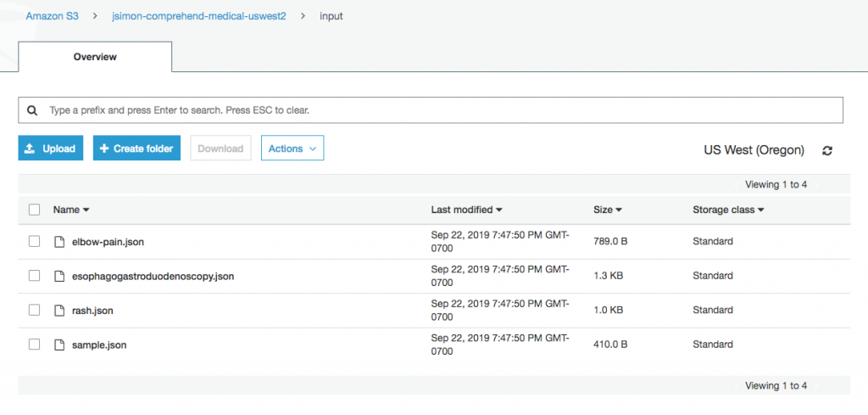The image size is (868, 415).
Task: Open the sample.json file link
Action: click(x=99, y=345)
